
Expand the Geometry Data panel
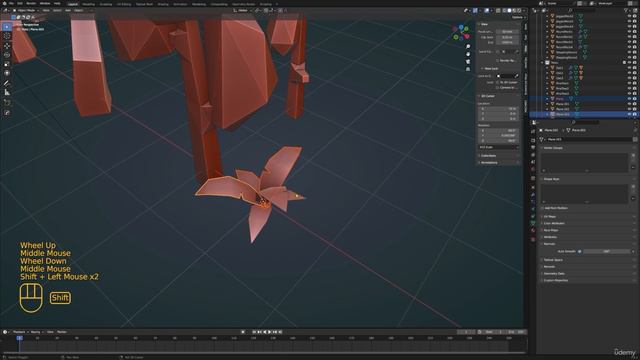pyautogui.click(x=554, y=273)
